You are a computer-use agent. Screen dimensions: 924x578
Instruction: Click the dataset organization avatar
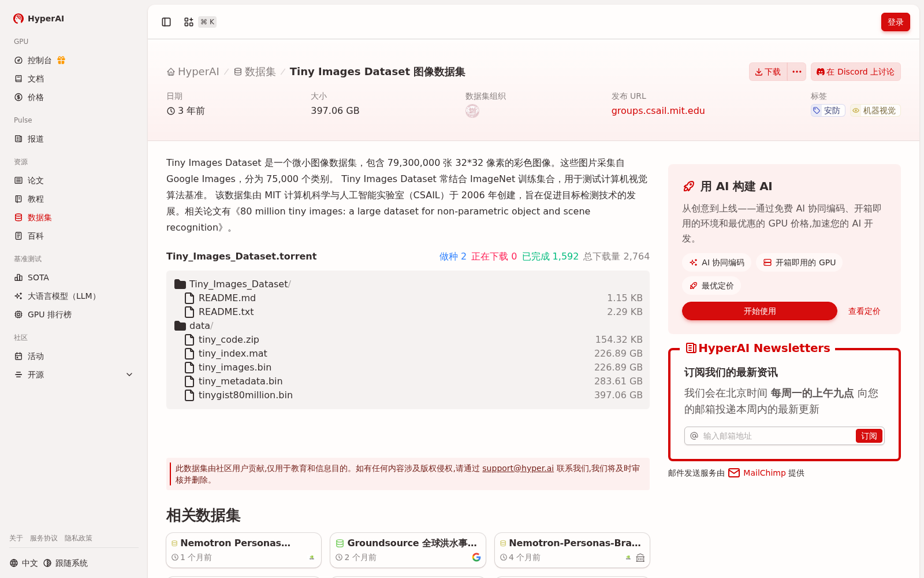(472, 111)
